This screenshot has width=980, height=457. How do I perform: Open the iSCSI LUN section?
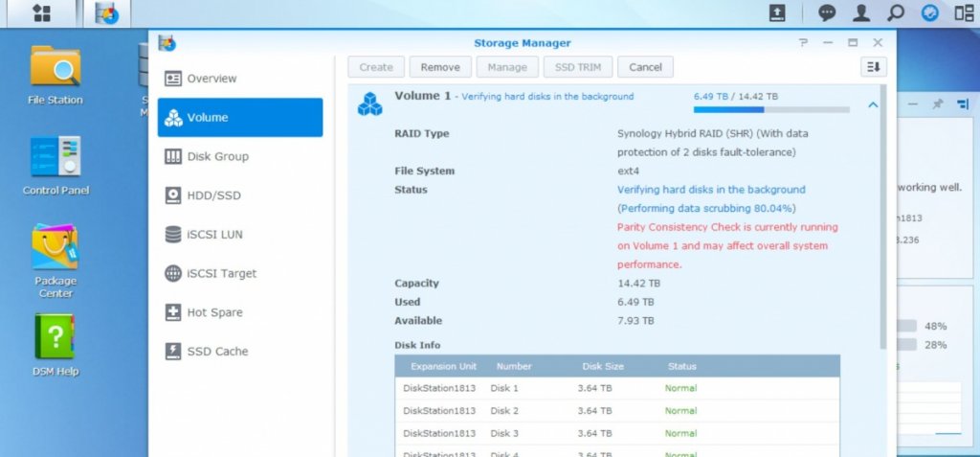[240, 234]
